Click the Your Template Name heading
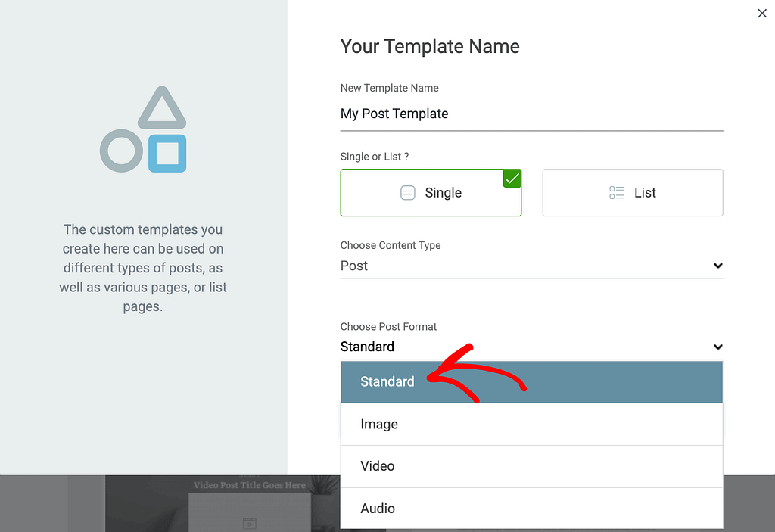The width and height of the screenshot is (775, 532). pyautogui.click(x=430, y=46)
